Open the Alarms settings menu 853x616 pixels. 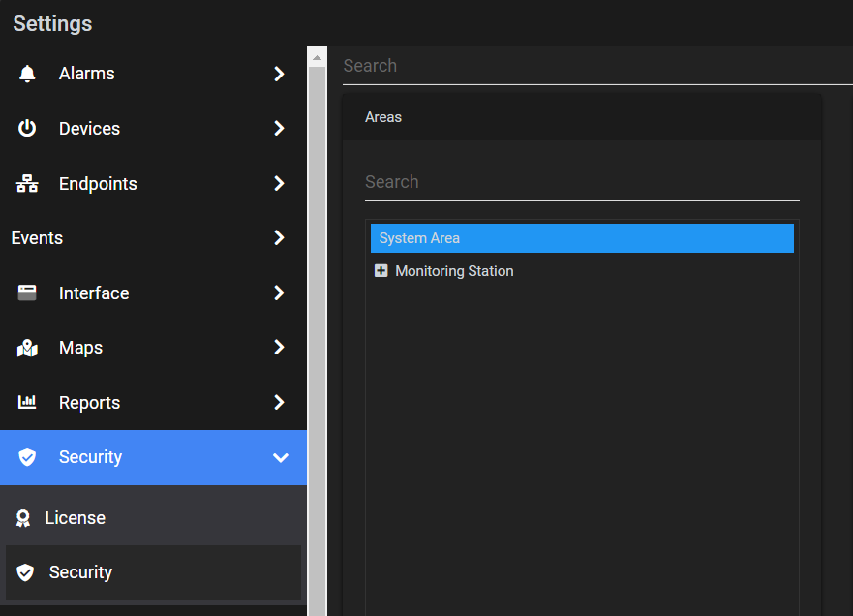(153, 74)
